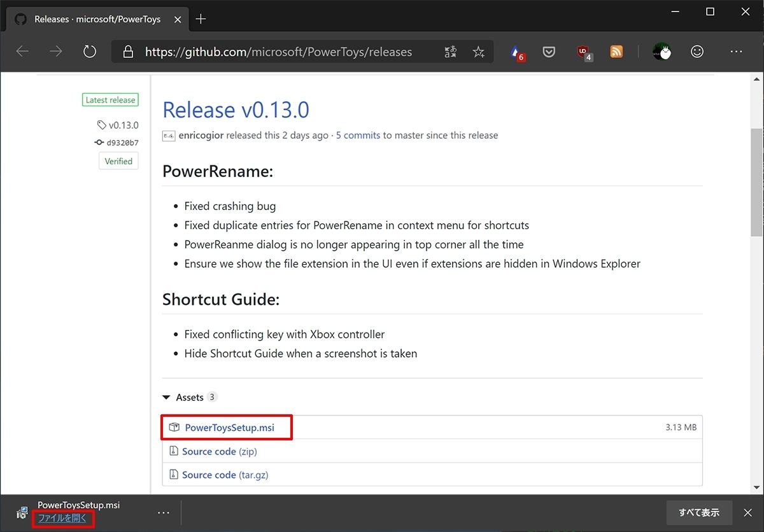Click the archive icon beside Source code (tar.gz)
Image resolution: width=764 pixels, height=532 pixels.
(174, 475)
